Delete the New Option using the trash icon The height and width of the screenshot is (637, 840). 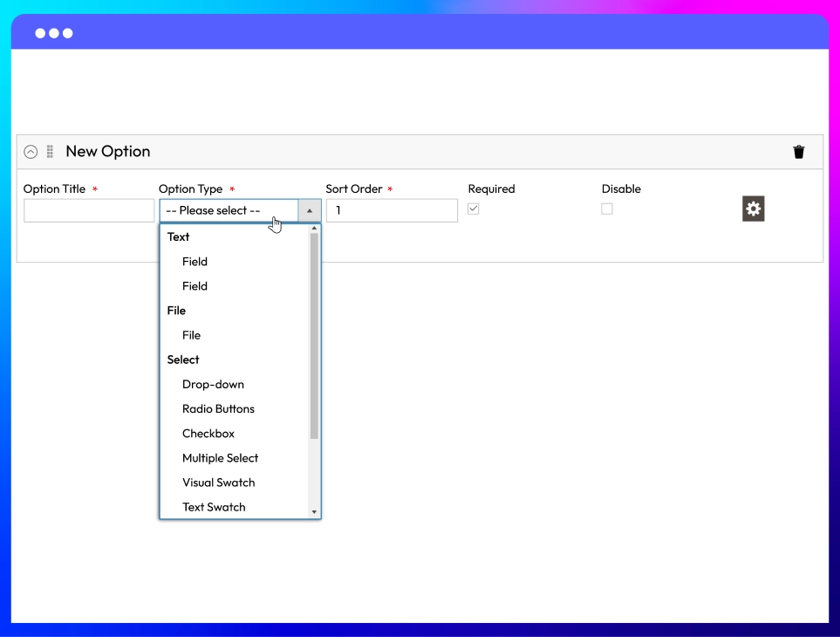click(x=798, y=151)
